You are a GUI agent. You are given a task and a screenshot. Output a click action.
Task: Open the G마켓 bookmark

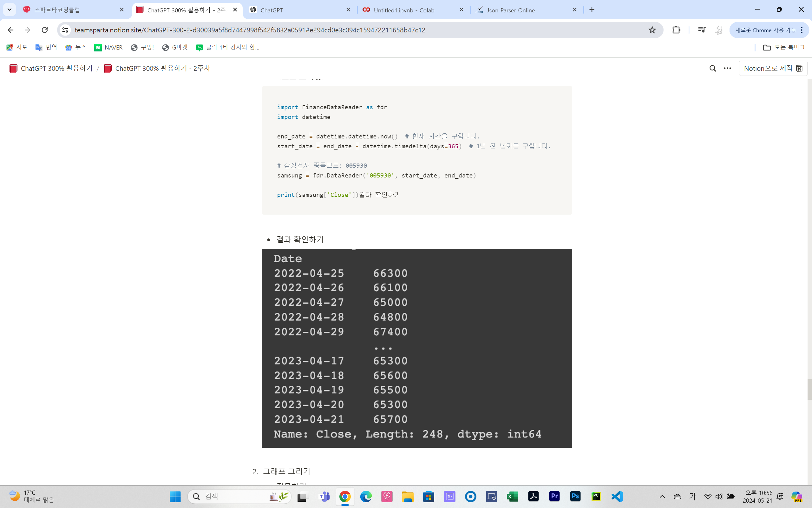[x=175, y=47]
